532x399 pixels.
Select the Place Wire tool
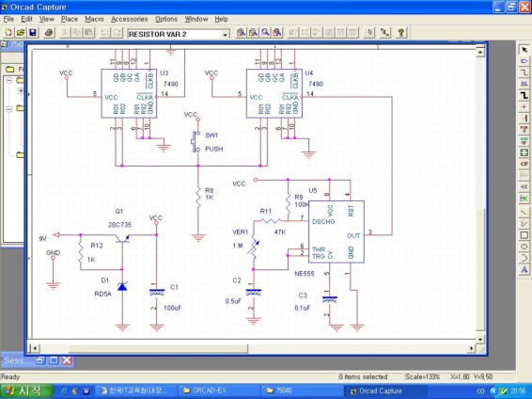tap(524, 72)
